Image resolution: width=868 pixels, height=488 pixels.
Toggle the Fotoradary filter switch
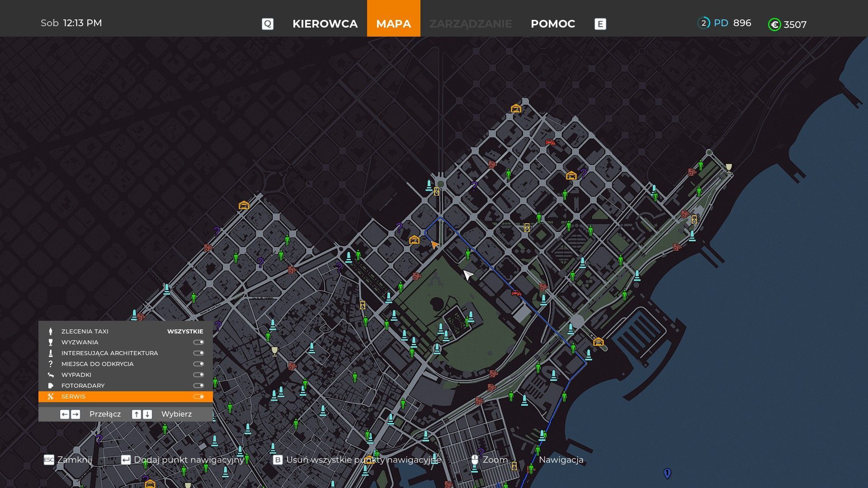click(x=198, y=386)
